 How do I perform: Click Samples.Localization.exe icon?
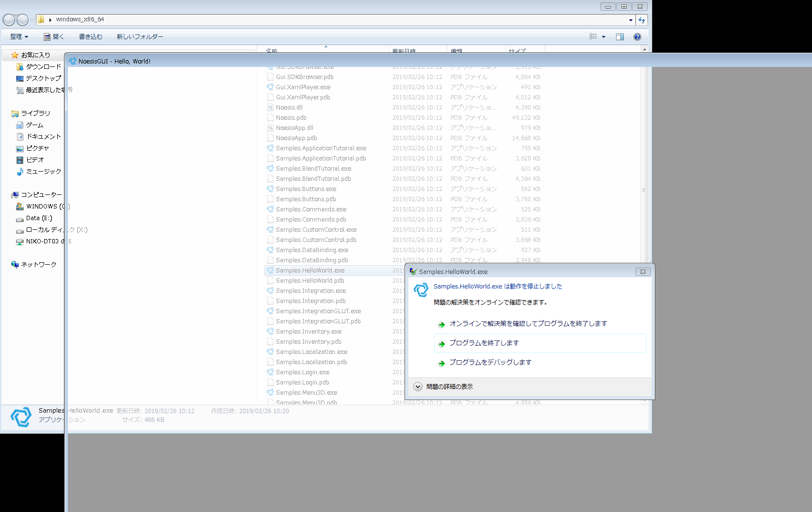[x=270, y=352]
